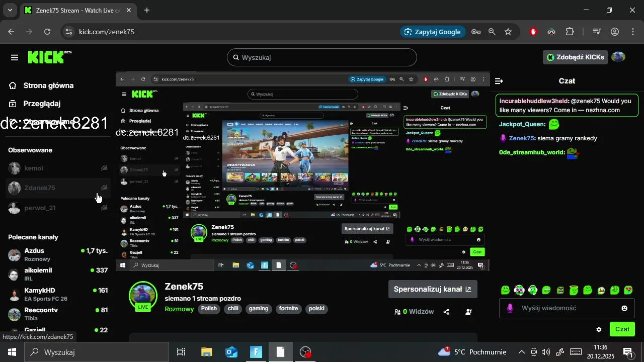Open the tab search dropdown arrow
644x362 pixels.
(x=10, y=10)
